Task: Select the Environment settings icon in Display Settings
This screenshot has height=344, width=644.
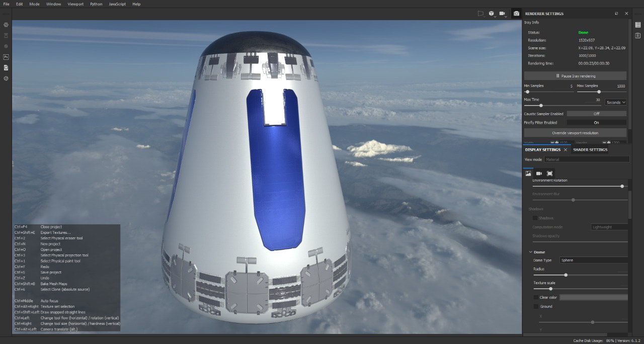Action: coord(529,173)
